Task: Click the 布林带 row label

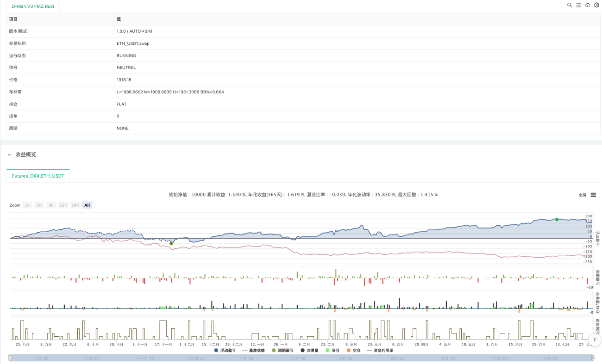Action: coord(15,92)
